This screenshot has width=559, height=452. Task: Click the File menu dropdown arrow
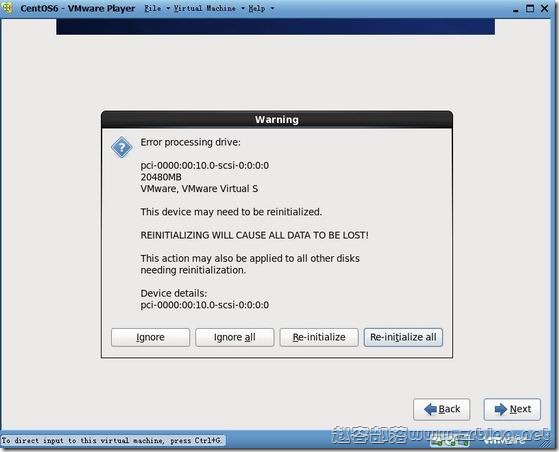(168, 8)
